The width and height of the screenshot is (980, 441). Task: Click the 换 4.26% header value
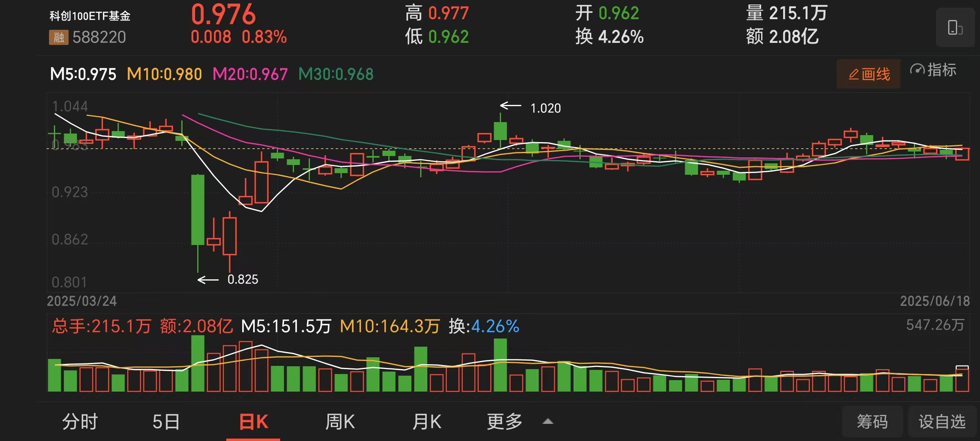(x=610, y=37)
